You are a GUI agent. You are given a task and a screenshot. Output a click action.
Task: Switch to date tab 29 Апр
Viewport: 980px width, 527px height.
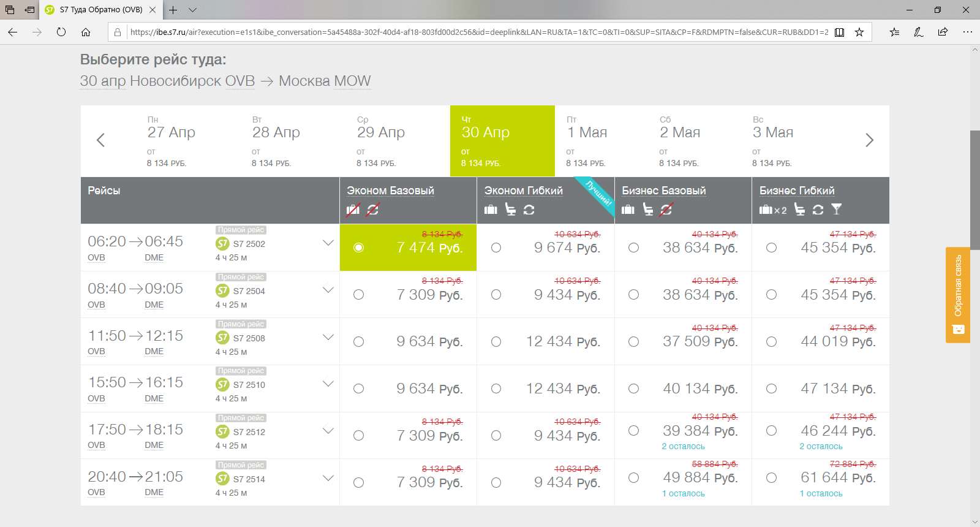coord(398,141)
